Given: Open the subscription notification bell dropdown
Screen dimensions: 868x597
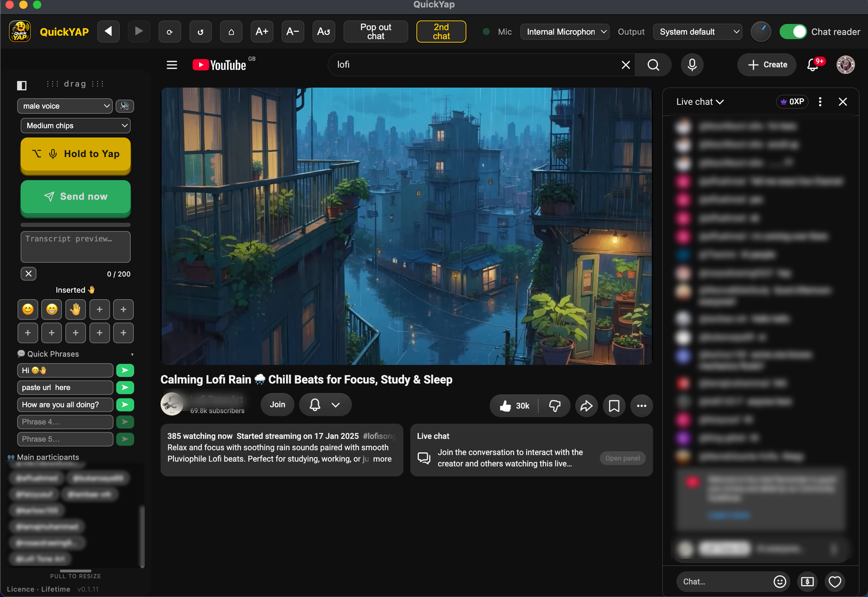Looking at the screenshot, I should pyautogui.click(x=325, y=405).
